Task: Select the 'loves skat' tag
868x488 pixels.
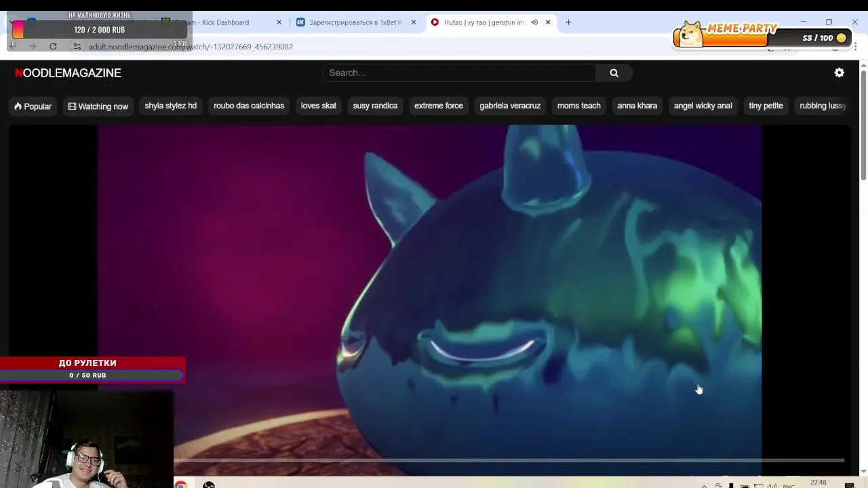Action: pos(319,106)
